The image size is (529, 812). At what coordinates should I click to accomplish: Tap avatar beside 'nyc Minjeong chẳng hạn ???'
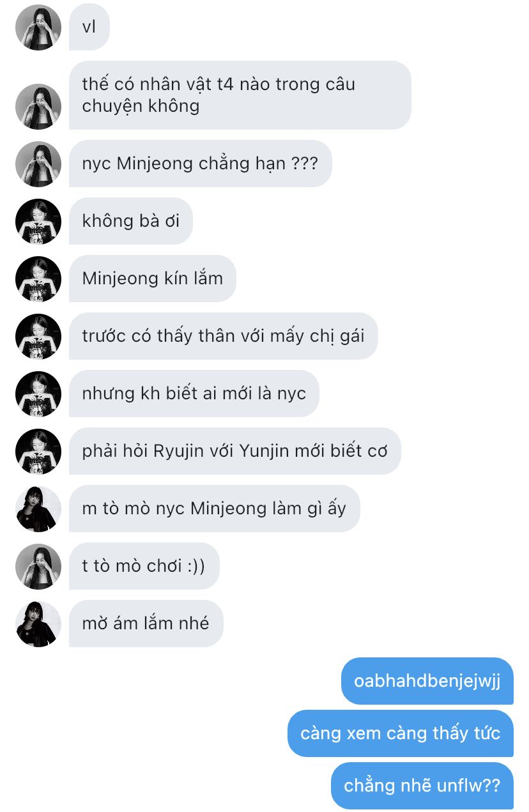click(x=38, y=164)
